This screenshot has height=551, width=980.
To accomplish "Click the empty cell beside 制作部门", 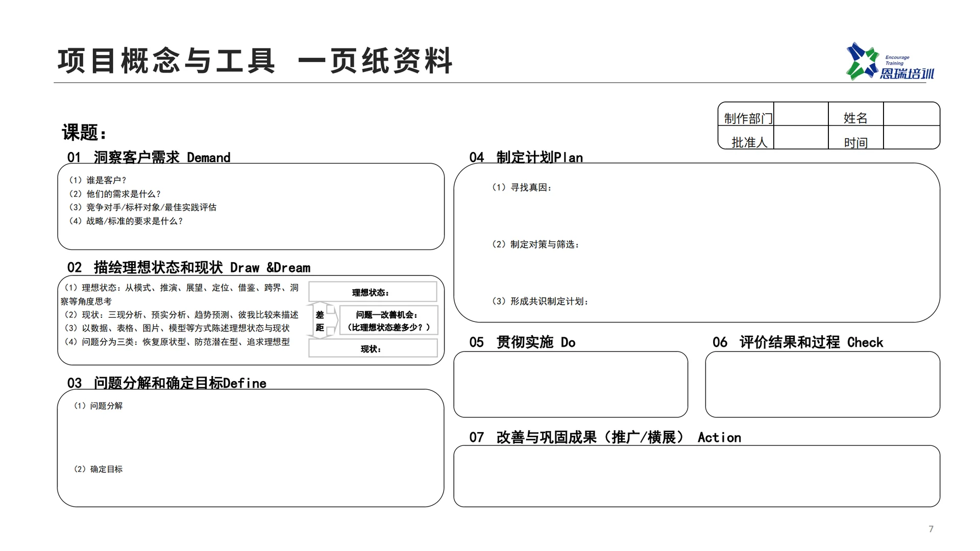I will coord(801,114).
